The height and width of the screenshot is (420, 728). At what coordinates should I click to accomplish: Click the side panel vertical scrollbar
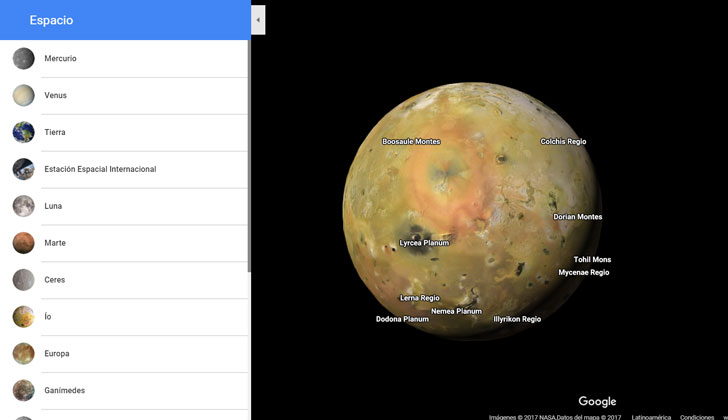point(249,150)
